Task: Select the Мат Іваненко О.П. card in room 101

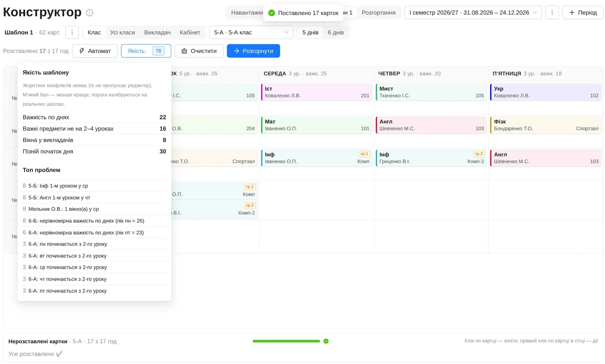Action: (317, 125)
